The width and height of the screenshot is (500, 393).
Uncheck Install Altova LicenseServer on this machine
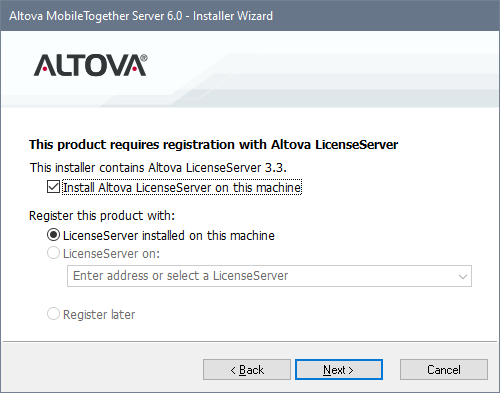(x=53, y=187)
